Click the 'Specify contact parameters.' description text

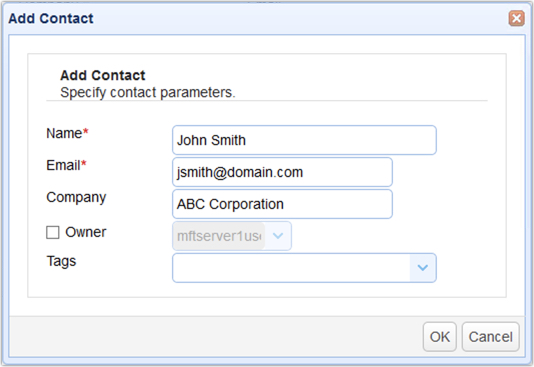[x=147, y=93]
